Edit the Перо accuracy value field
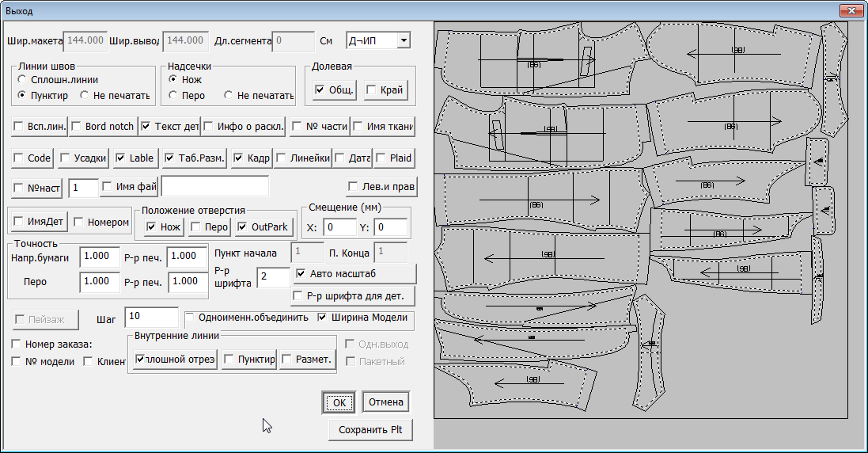This screenshot has width=868, height=453. (100, 282)
